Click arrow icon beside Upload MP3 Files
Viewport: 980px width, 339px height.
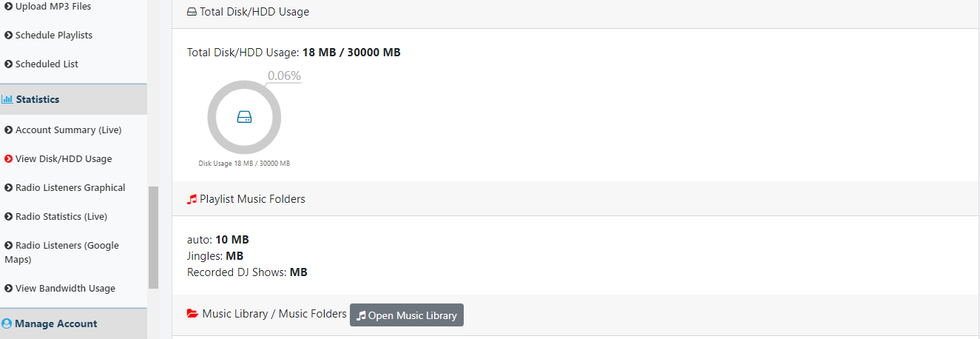click(x=9, y=6)
